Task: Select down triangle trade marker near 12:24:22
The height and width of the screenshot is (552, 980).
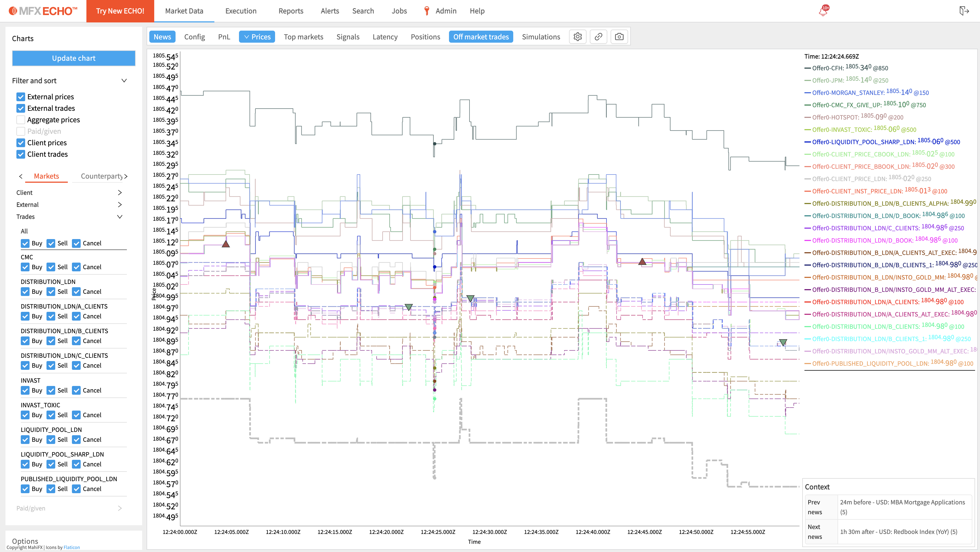Action: coord(409,307)
